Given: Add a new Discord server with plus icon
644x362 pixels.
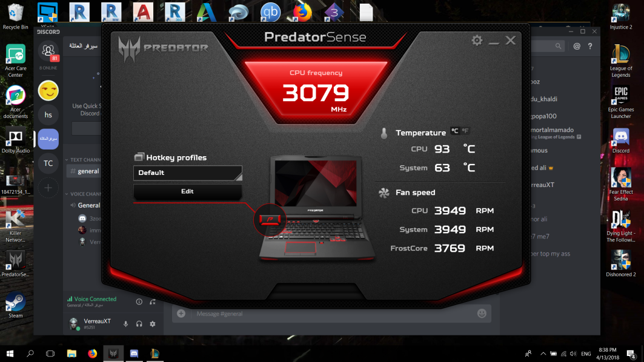Looking at the screenshot, I should (x=48, y=188).
